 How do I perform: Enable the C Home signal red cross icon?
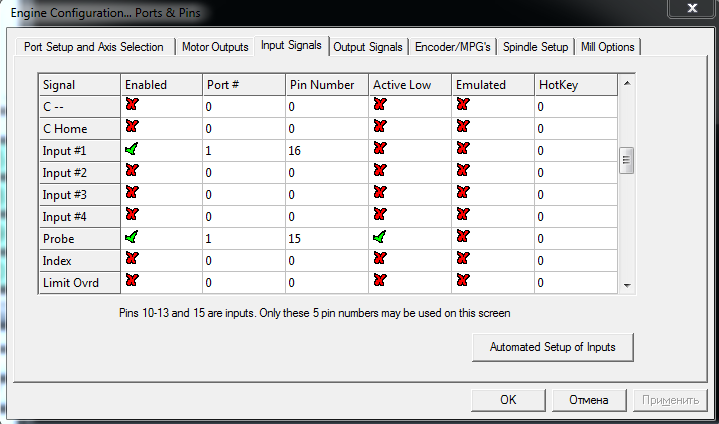click(x=131, y=127)
